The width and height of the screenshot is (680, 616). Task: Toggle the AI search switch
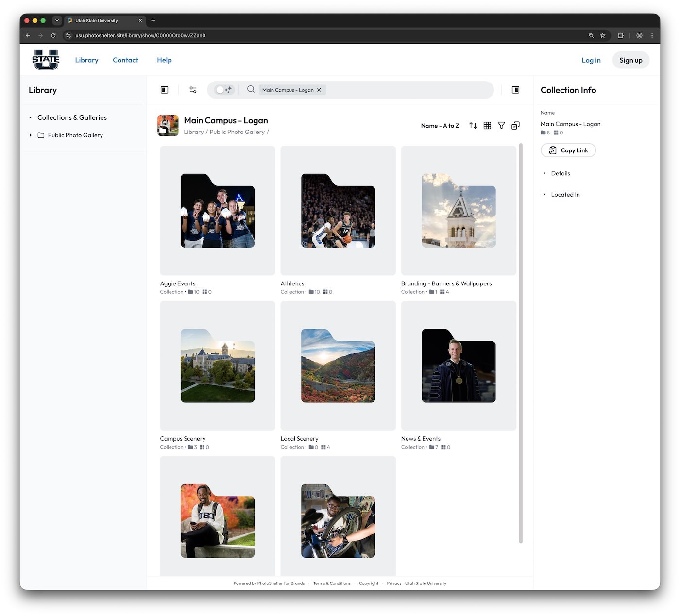coord(224,90)
